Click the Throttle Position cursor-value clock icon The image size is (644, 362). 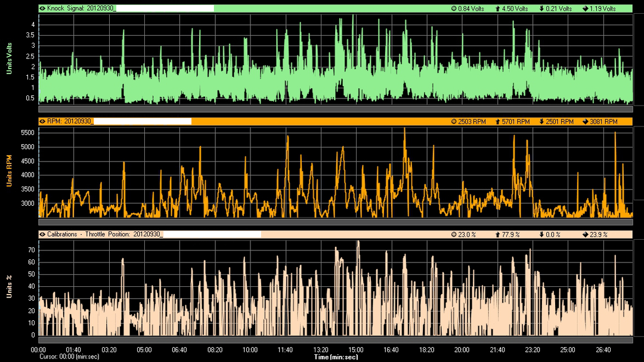point(454,234)
